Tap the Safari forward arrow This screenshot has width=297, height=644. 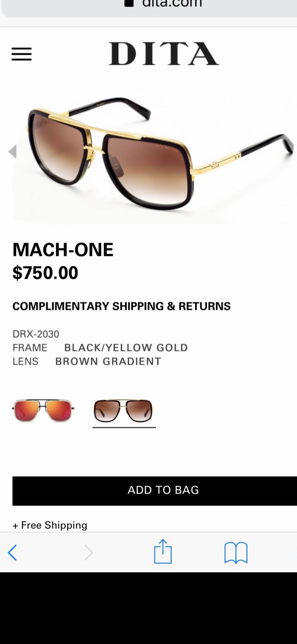[x=89, y=553]
